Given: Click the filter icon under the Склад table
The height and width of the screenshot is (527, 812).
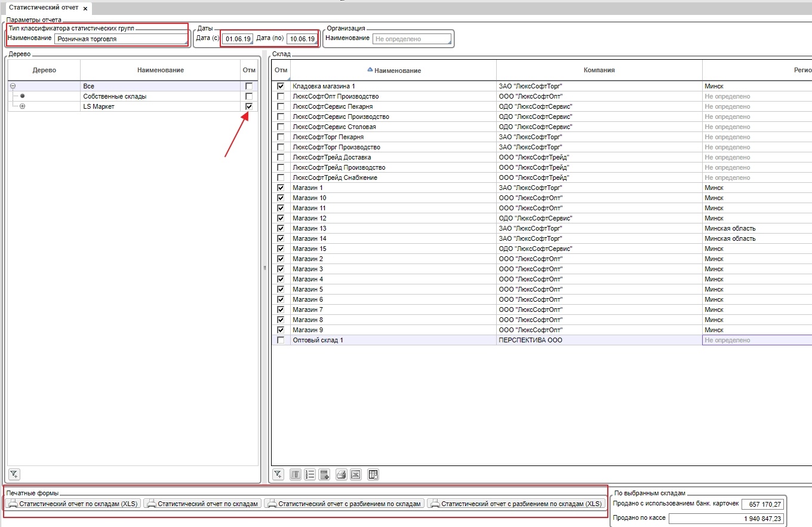Looking at the screenshot, I should coord(278,474).
